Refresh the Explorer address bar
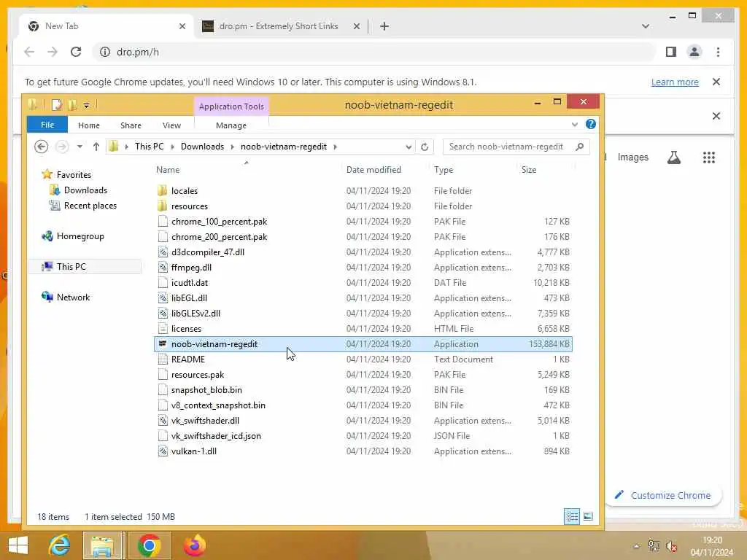Image resolution: width=747 pixels, height=560 pixels. [425, 147]
